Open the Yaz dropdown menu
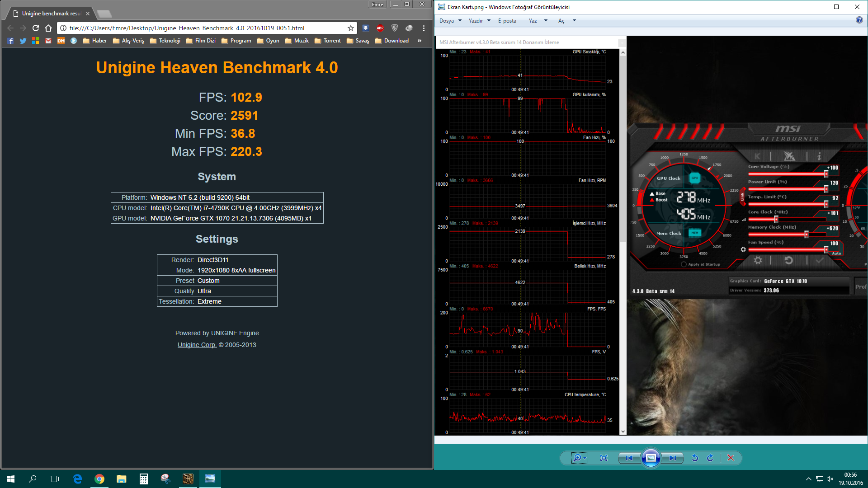This screenshot has width=868, height=488. [x=538, y=21]
